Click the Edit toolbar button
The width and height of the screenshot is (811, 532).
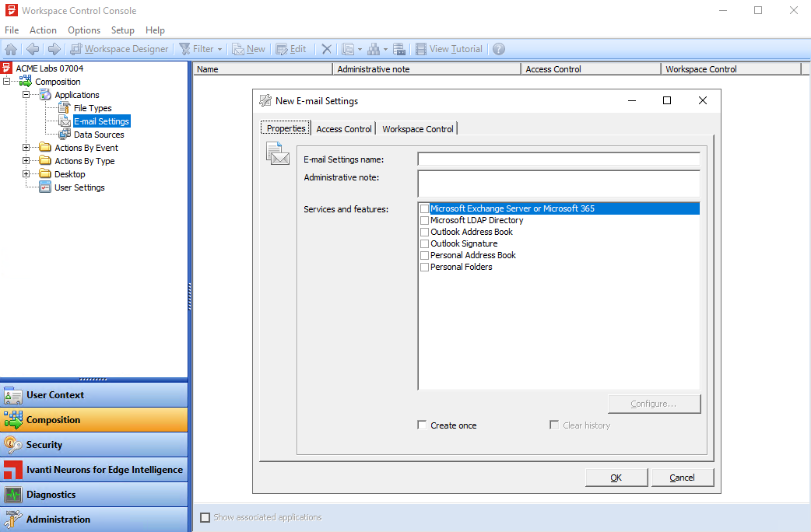pos(291,49)
